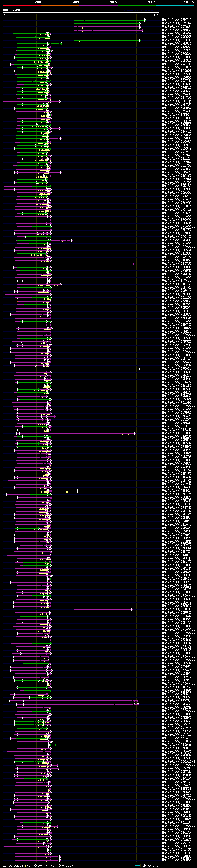Open hit UniRef100_Q75QC1

tap(177, 369)
